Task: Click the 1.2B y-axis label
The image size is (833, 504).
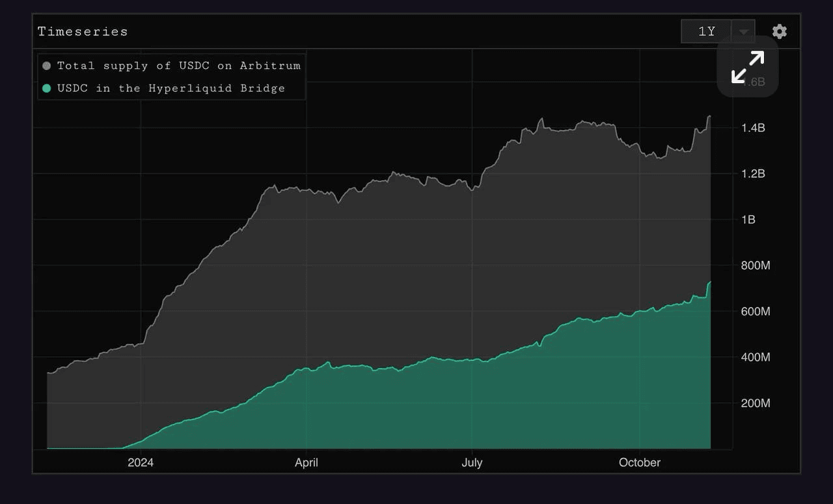Action: pyautogui.click(x=753, y=174)
